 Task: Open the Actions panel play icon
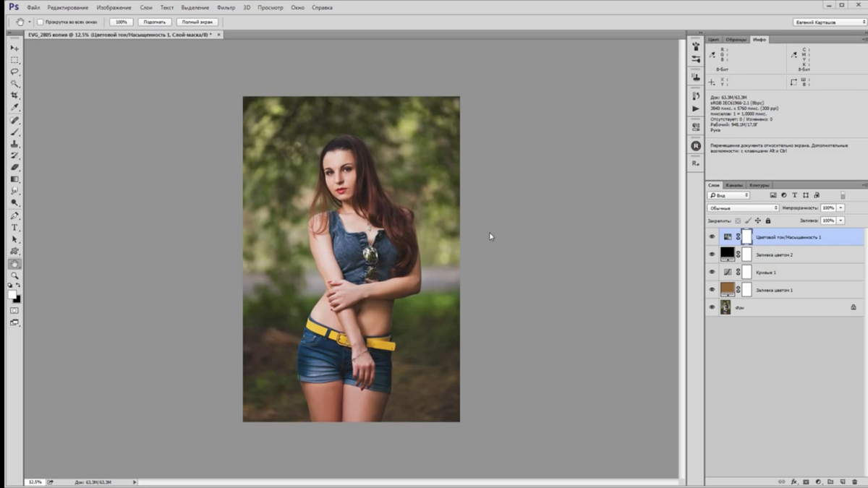pyautogui.click(x=696, y=108)
